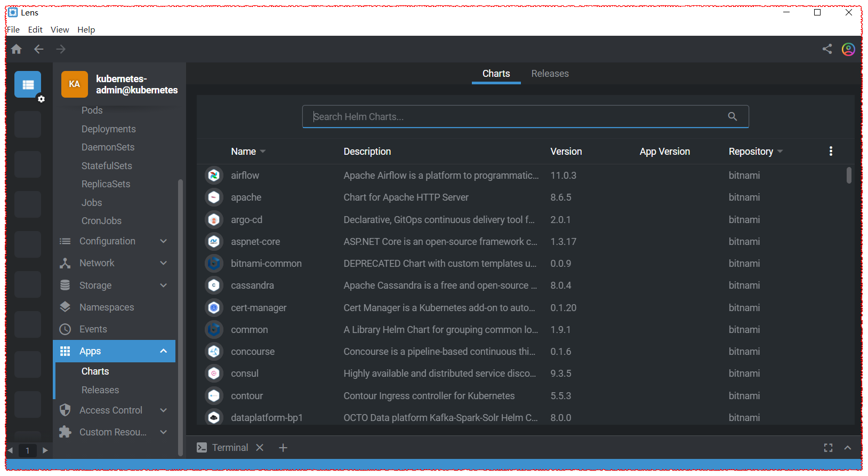Click the sidebar vertical scrollbar
868x476 pixels.
pos(180,317)
